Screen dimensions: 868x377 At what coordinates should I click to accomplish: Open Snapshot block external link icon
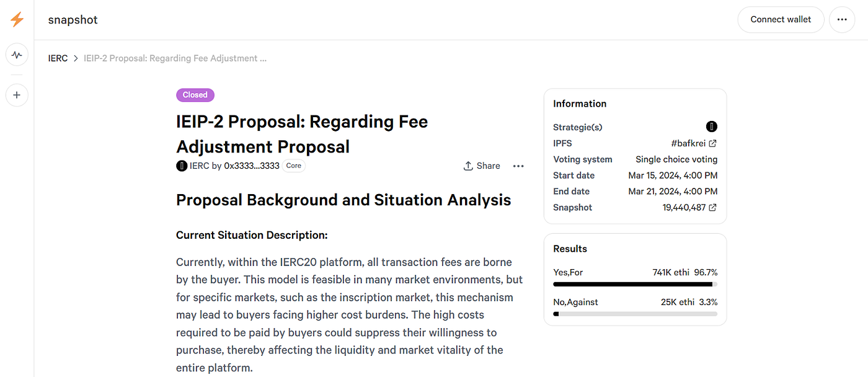tap(713, 208)
